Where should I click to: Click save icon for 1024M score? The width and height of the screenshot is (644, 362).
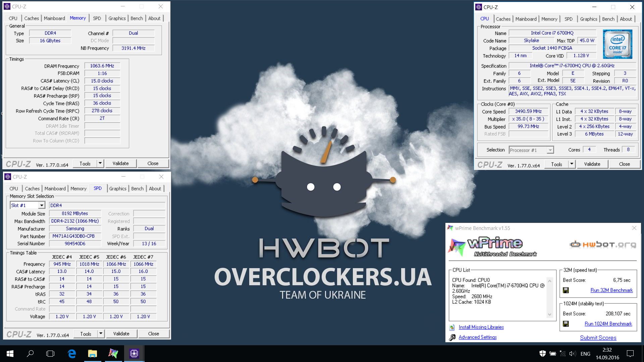pyautogui.click(x=566, y=324)
